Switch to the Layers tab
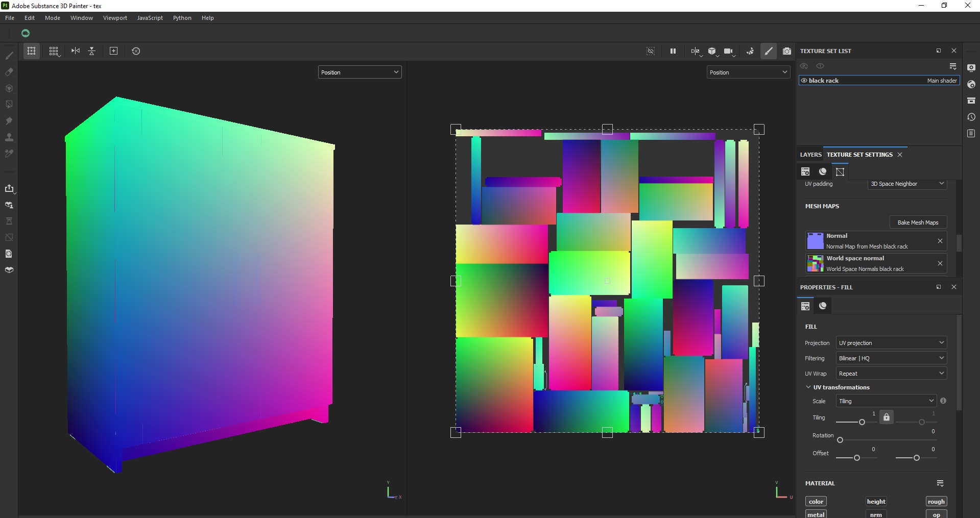This screenshot has height=518, width=980. coord(811,155)
